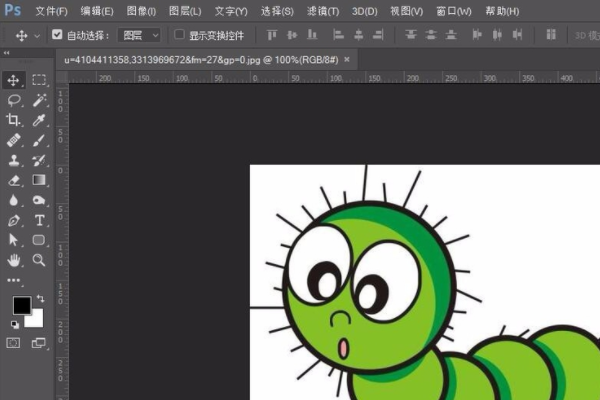Open the 窗口(W) menu
The height and width of the screenshot is (400, 600).
click(x=453, y=11)
